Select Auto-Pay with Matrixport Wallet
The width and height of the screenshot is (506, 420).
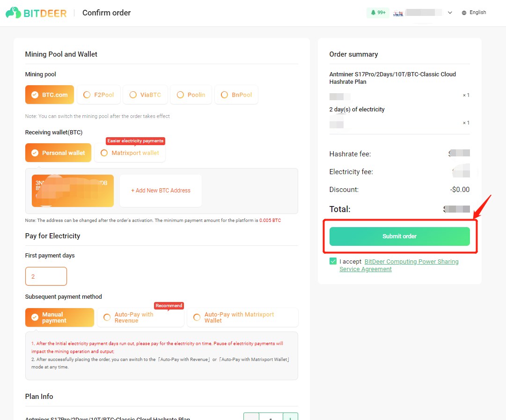(242, 317)
